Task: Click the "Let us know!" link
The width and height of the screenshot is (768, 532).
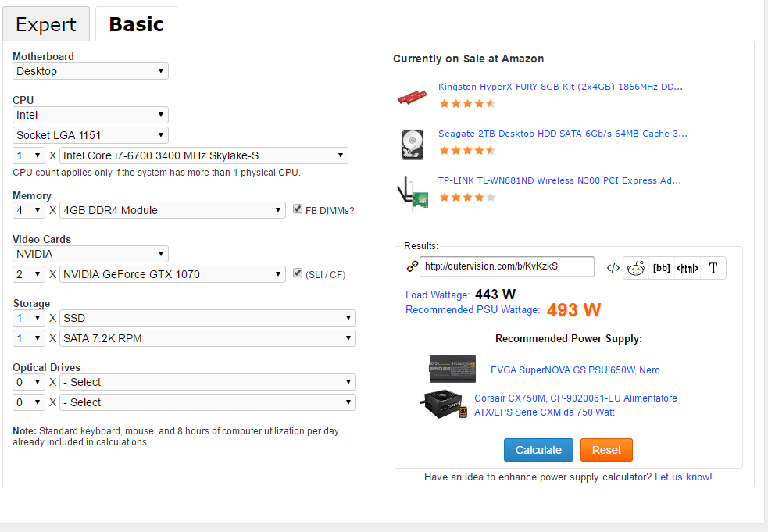Action: 684,477
